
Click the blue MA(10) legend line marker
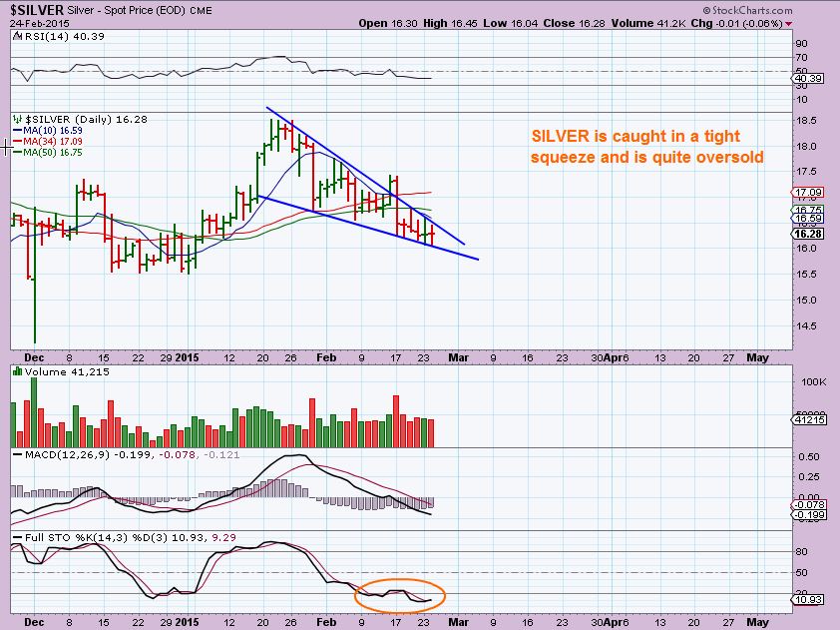click(x=17, y=130)
